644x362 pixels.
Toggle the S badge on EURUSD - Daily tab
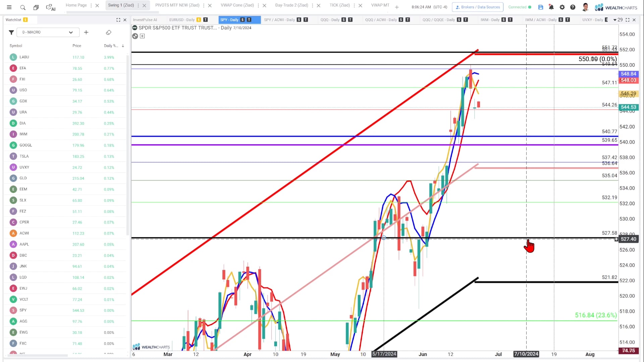pos(199,20)
